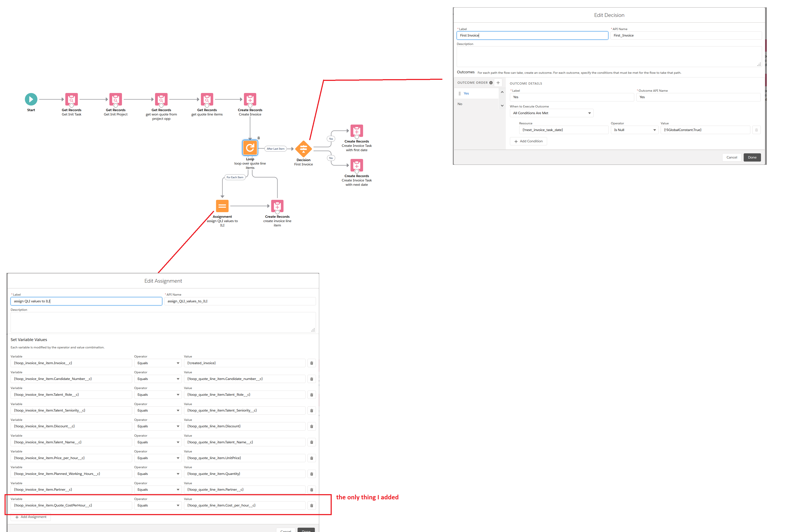Viewport: 788px width, 532px height.
Task: Select the Get Init Task records icon
Action: (x=71, y=99)
